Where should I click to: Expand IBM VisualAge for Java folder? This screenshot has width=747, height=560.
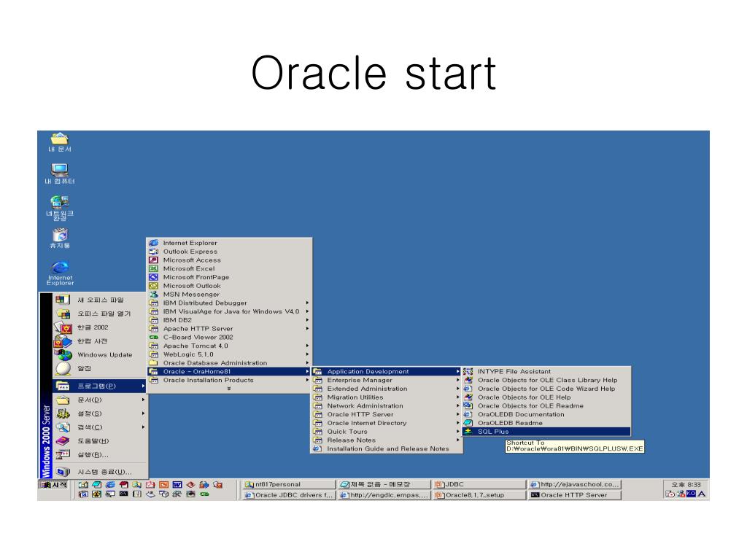[x=229, y=311]
